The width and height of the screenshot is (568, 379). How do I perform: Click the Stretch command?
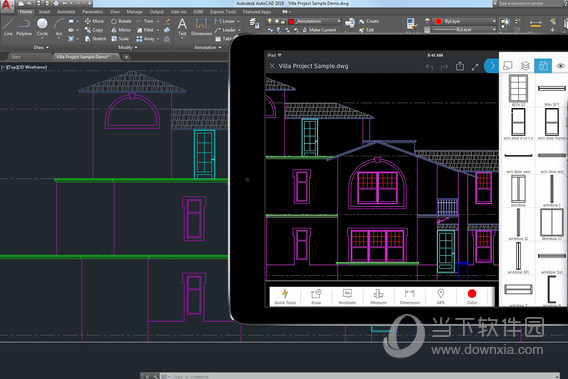pyautogui.click(x=95, y=39)
